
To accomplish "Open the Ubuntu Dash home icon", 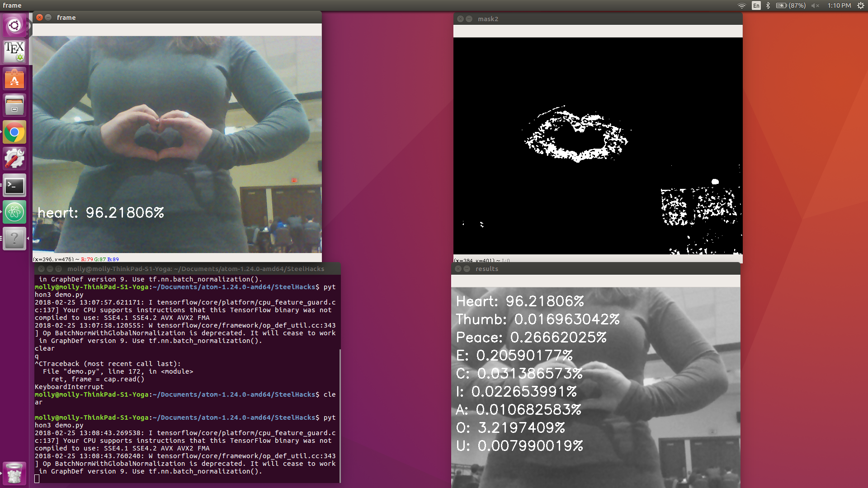I will [x=14, y=25].
